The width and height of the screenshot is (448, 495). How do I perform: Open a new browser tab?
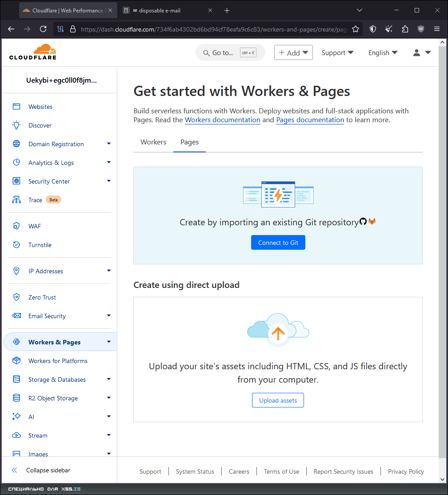point(227,10)
